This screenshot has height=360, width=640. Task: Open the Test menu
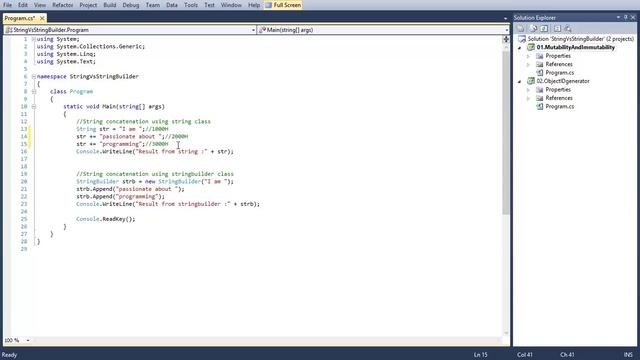point(209,5)
